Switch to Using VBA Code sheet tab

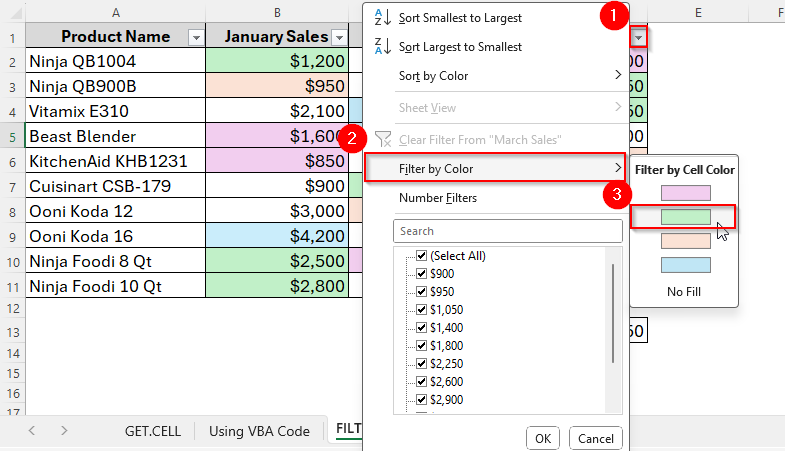[259, 431]
